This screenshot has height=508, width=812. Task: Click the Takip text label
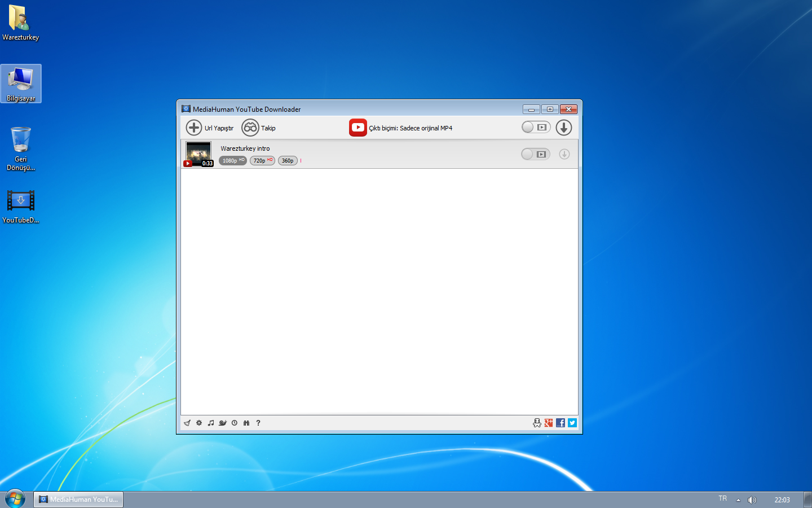click(x=268, y=128)
